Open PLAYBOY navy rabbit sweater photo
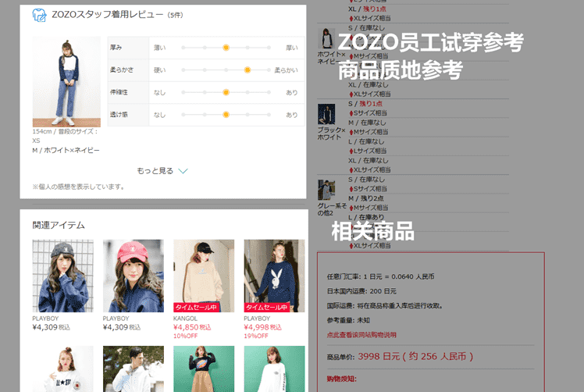Screen dimensions: 584x392 274,276
